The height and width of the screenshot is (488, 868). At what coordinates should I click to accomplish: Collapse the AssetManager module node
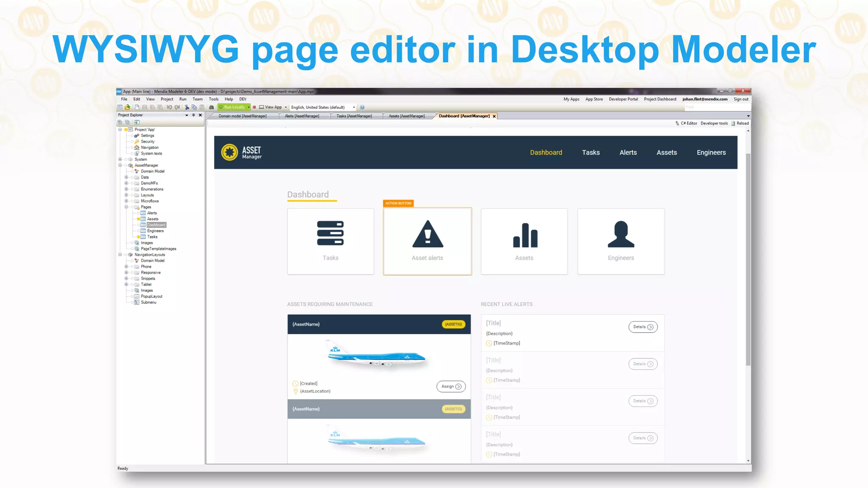(120, 165)
